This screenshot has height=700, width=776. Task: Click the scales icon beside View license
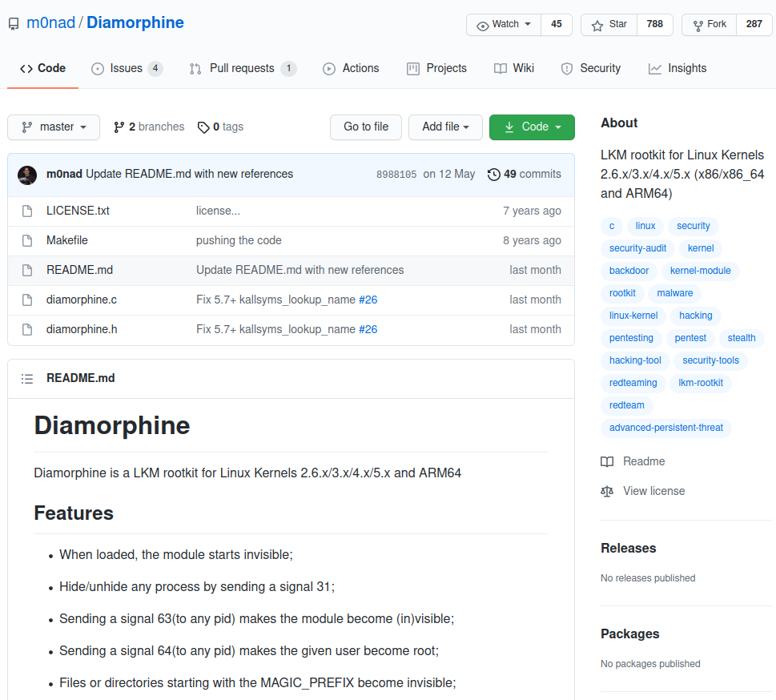pyautogui.click(x=607, y=491)
